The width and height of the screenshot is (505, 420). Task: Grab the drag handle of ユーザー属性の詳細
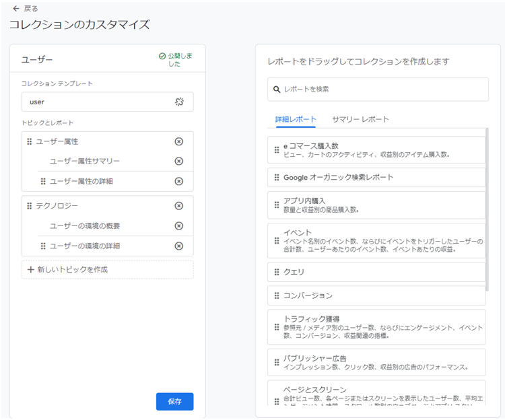[43, 182]
